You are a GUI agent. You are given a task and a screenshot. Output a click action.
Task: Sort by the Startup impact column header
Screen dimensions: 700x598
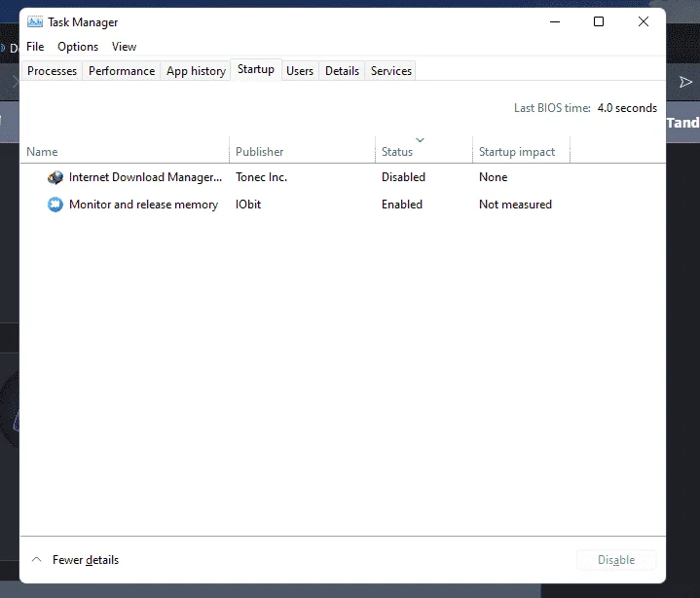tap(521, 152)
